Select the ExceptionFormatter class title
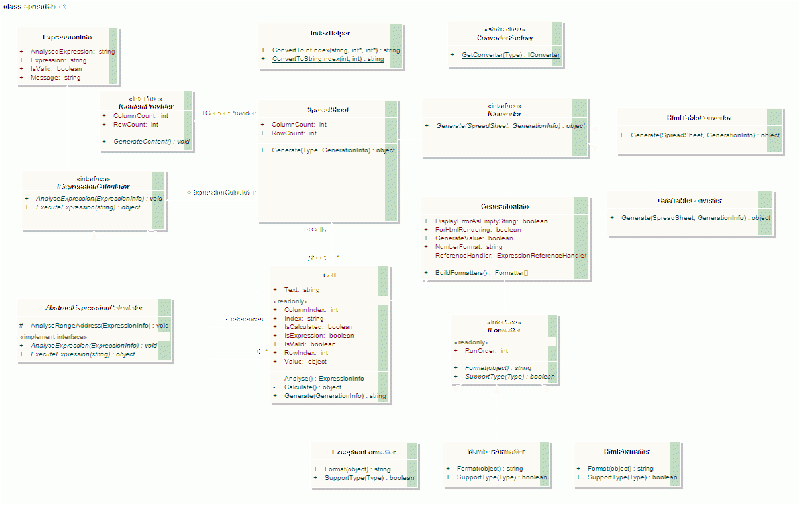 coord(359,452)
